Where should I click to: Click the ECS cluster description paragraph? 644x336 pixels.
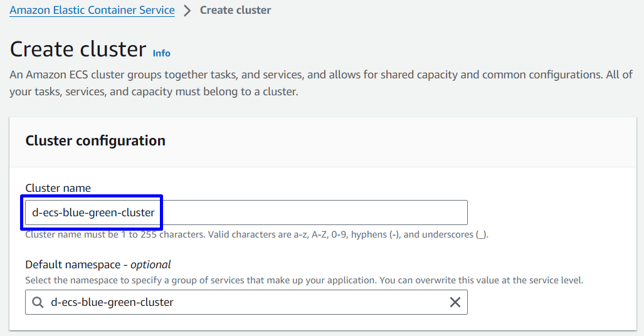tap(321, 83)
